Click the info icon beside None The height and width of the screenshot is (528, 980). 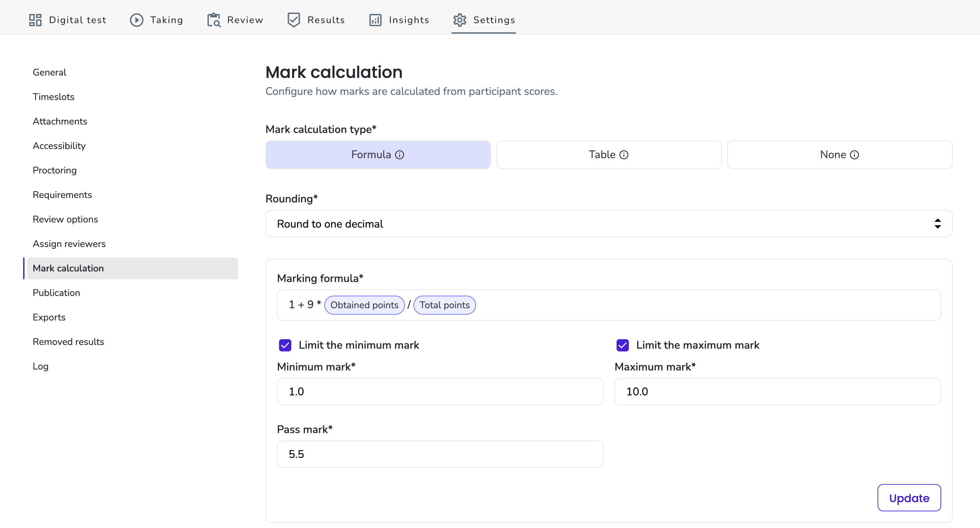coord(854,155)
